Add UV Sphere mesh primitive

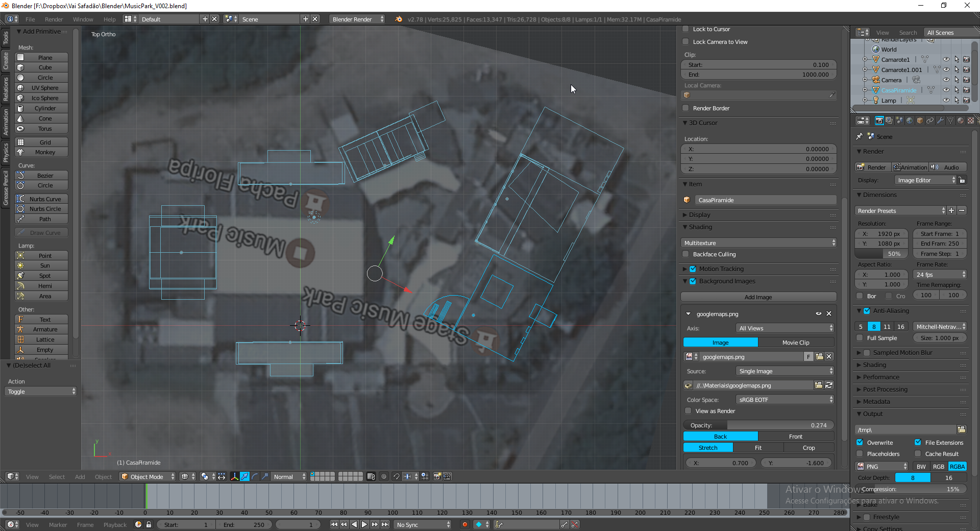[x=41, y=88]
